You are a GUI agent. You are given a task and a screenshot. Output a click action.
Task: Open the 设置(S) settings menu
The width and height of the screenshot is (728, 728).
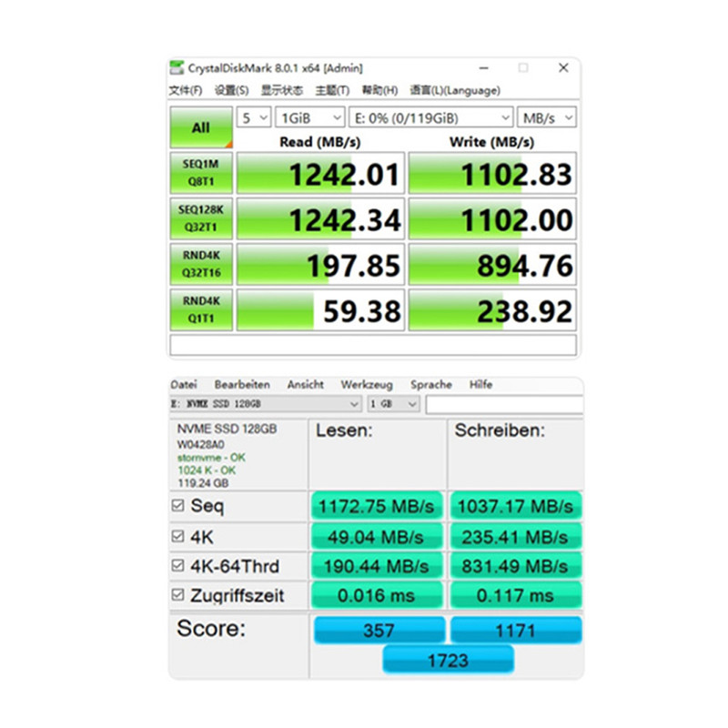(231, 90)
